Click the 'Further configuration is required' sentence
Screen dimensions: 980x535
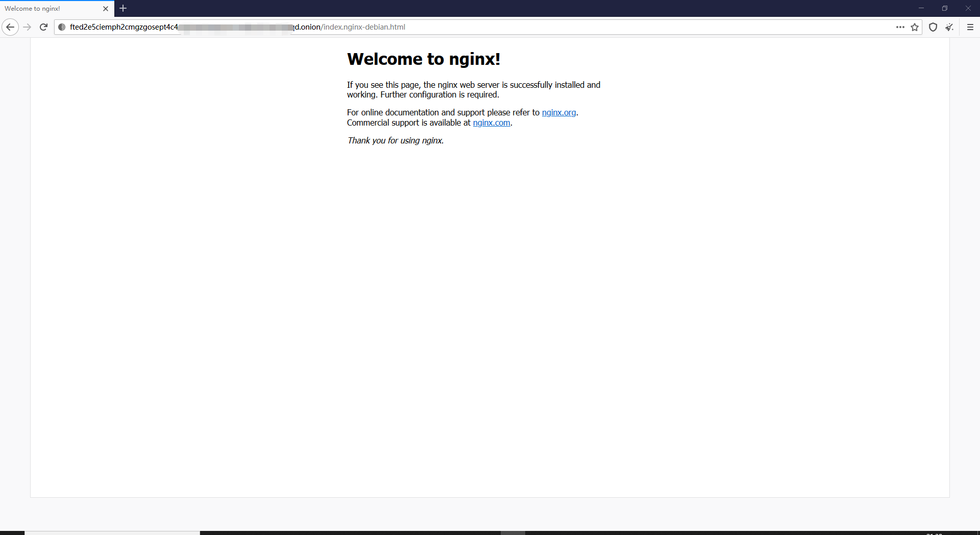439,95
